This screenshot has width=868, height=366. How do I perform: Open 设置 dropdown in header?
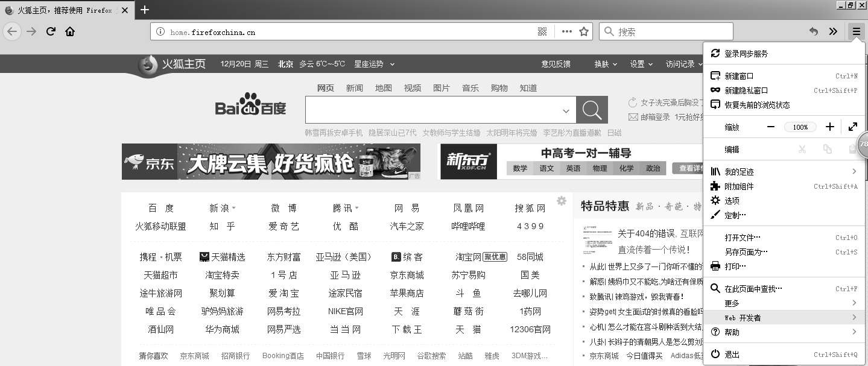pos(641,64)
